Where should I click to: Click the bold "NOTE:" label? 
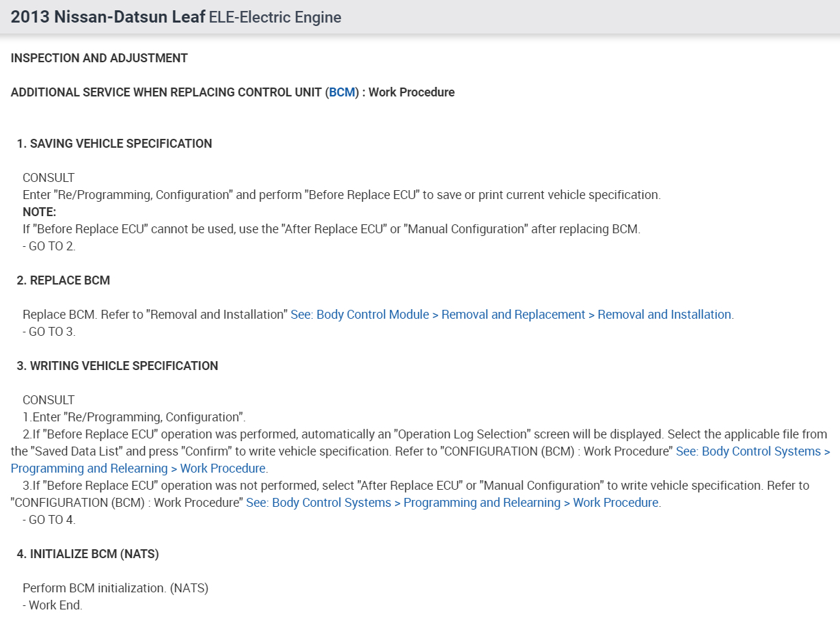pos(39,212)
